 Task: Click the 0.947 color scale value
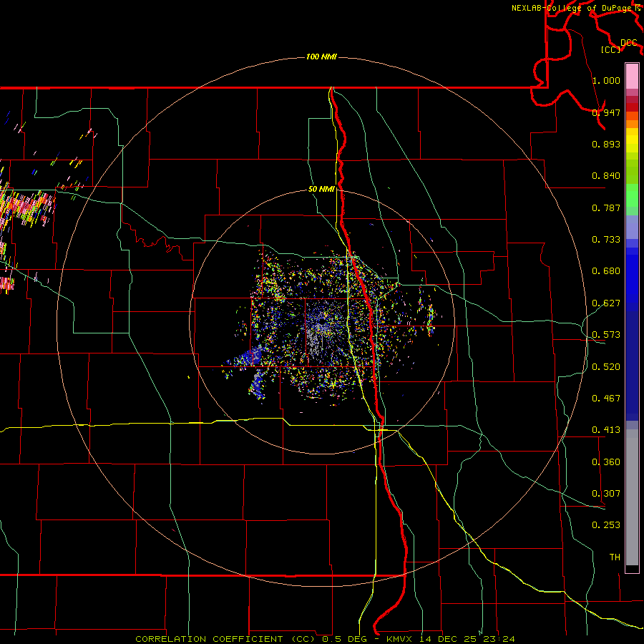[606, 112]
